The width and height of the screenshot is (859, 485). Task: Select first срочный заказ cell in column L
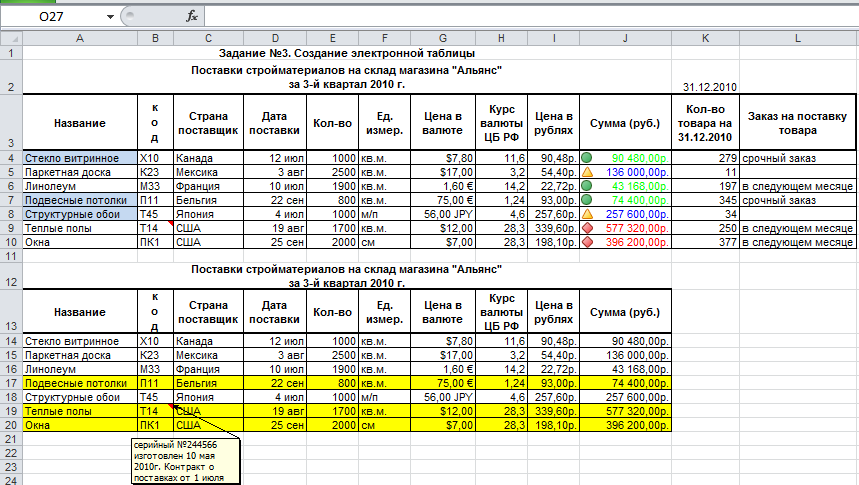(x=798, y=158)
